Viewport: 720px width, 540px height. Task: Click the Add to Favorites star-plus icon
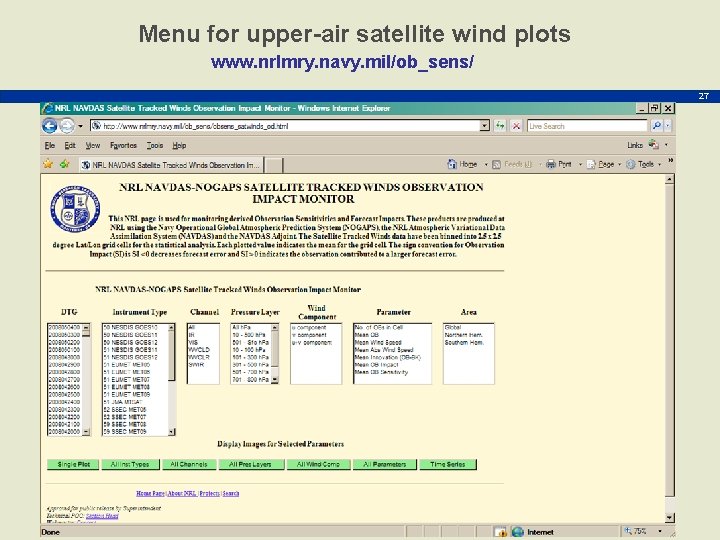(64, 164)
